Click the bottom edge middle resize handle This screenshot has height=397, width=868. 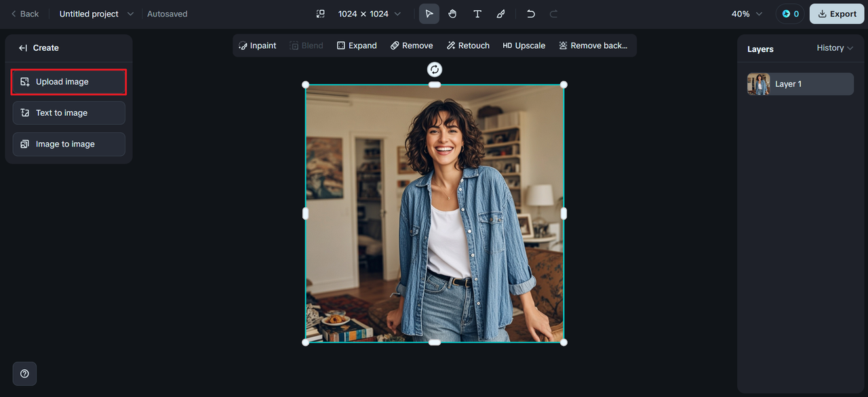(435, 342)
